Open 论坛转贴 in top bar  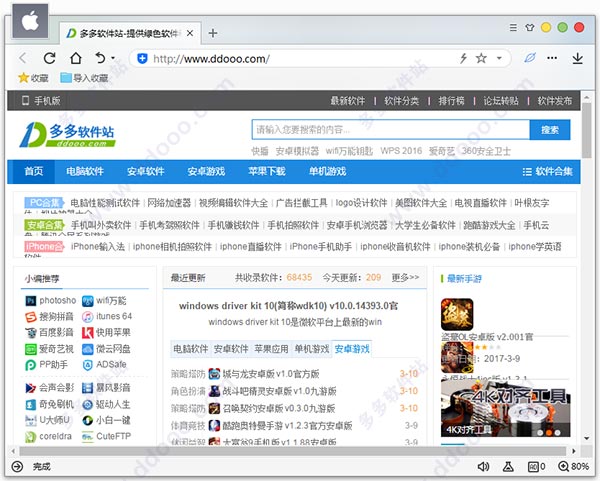[501, 101]
